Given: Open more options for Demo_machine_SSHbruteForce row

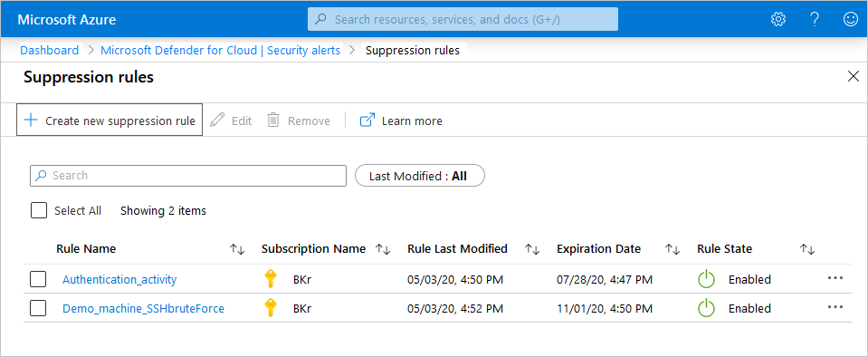Looking at the screenshot, I should point(835,306).
